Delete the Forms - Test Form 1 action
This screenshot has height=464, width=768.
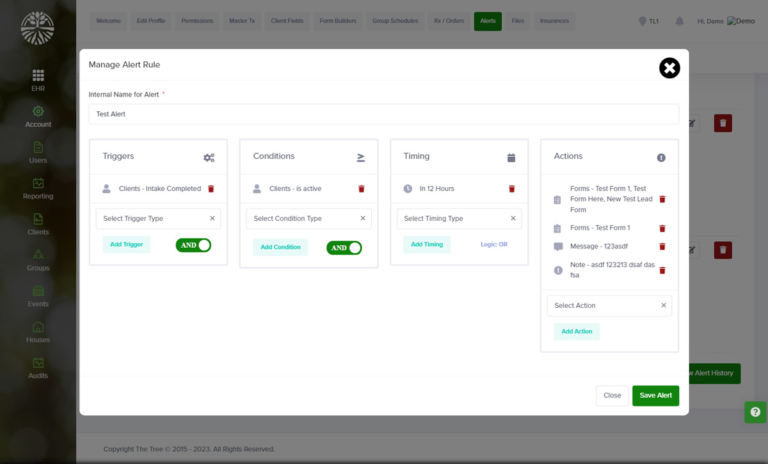point(662,228)
